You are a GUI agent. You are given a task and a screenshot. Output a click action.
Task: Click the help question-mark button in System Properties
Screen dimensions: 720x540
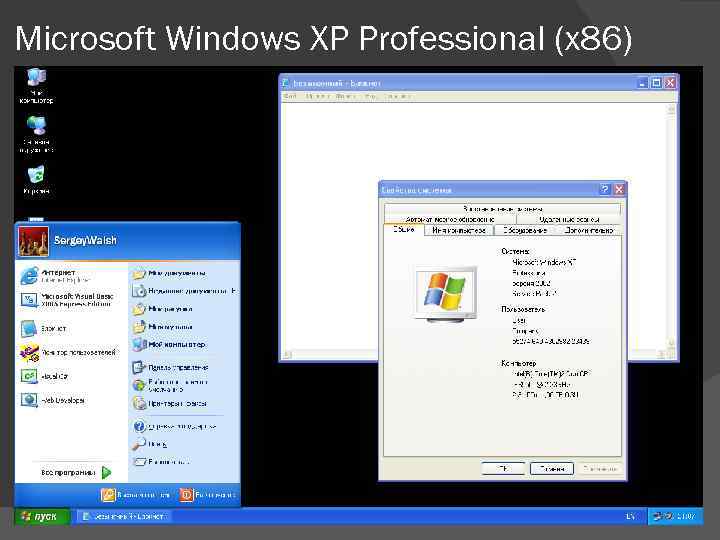605,189
